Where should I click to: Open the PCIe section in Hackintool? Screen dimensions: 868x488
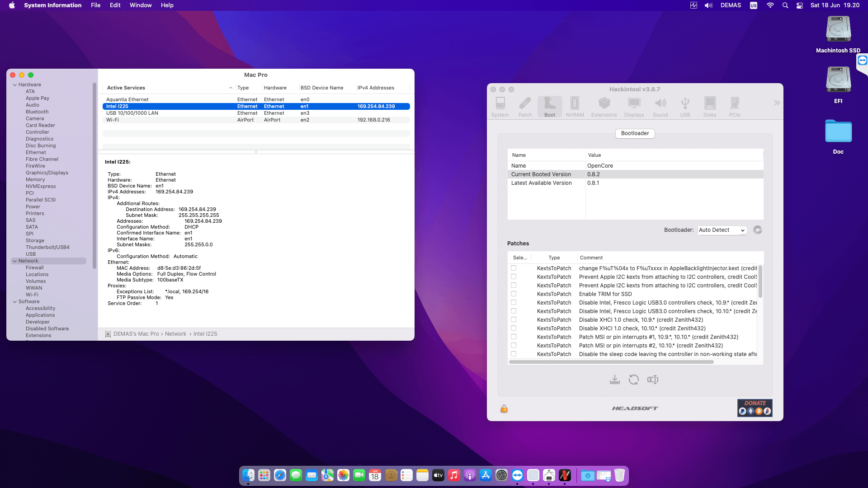(734, 107)
